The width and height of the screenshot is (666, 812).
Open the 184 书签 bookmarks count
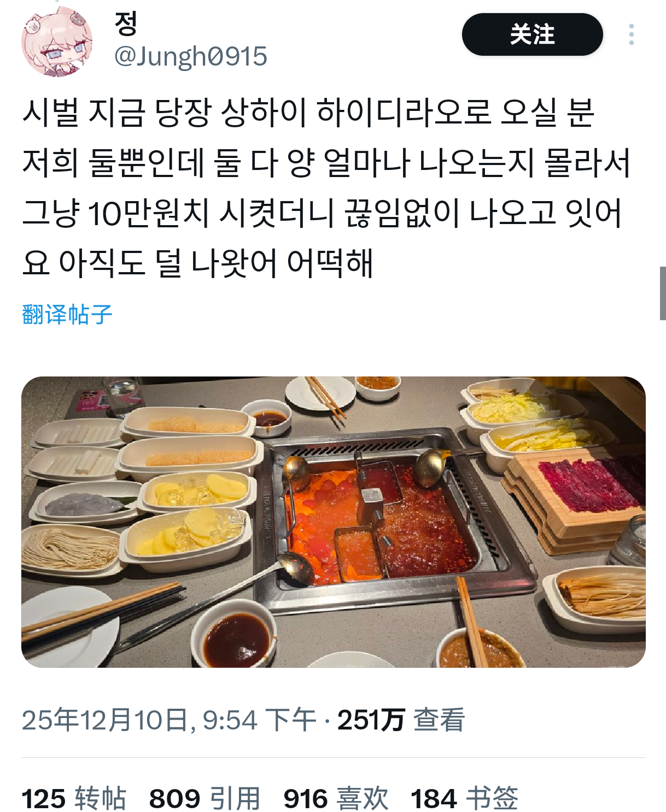coord(464,798)
